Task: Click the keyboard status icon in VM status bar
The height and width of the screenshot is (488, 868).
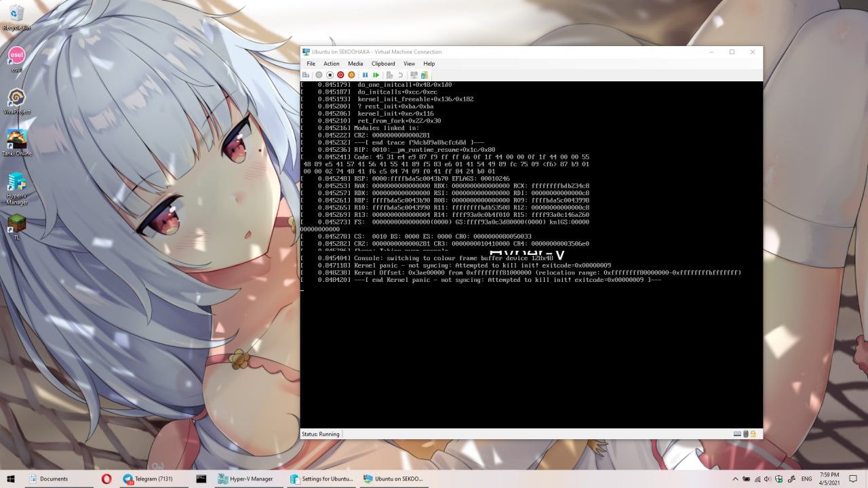Action: (737, 434)
